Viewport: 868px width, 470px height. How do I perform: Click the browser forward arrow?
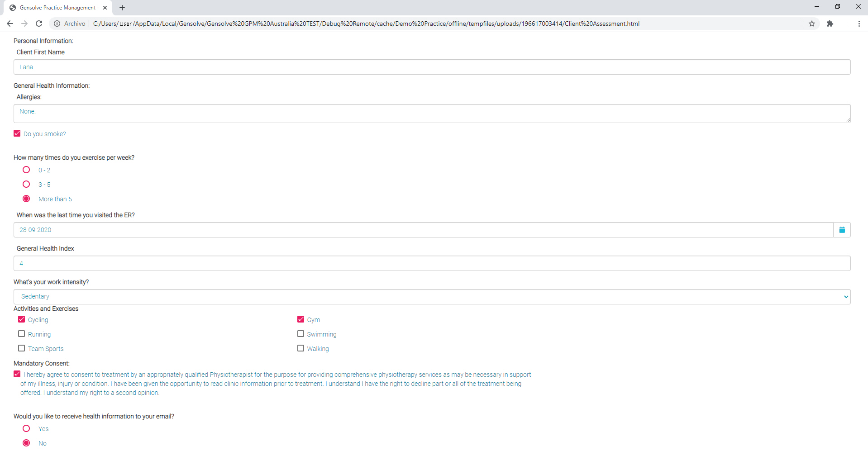(x=24, y=24)
